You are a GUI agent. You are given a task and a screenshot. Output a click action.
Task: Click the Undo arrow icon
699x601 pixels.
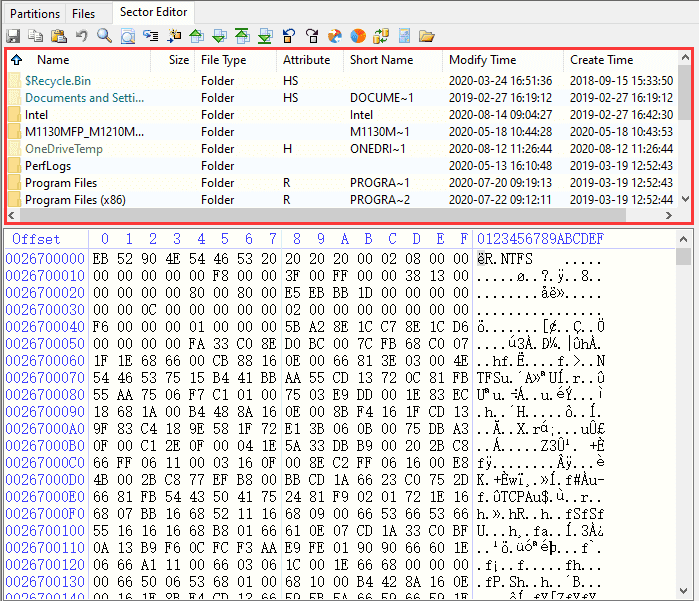pos(81,36)
